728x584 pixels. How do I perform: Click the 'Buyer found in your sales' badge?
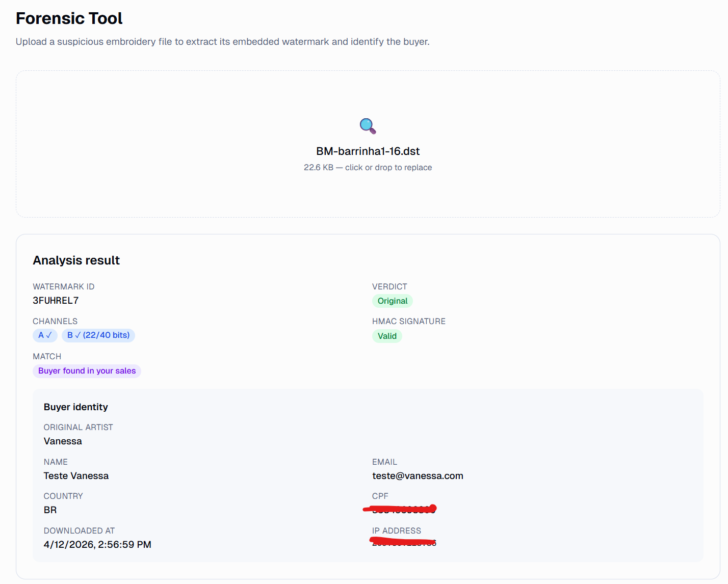[x=87, y=371]
